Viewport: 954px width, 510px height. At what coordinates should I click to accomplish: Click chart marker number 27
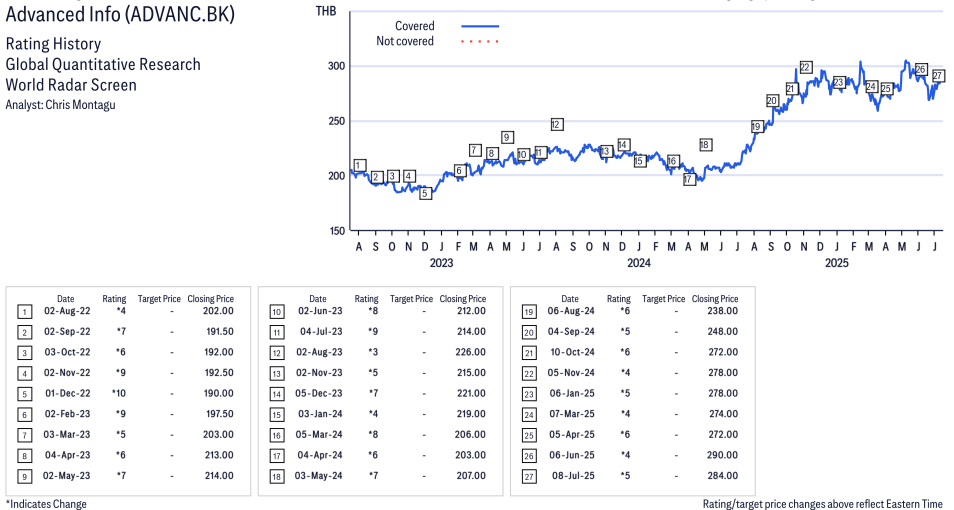(x=938, y=75)
